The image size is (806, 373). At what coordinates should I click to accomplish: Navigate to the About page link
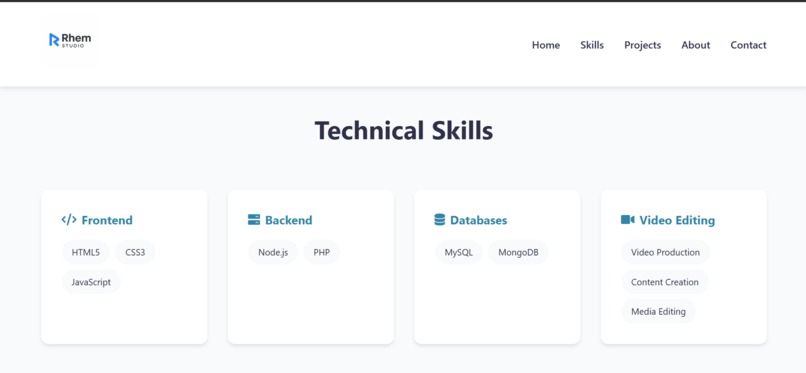pyautogui.click(x=696, y=45)
